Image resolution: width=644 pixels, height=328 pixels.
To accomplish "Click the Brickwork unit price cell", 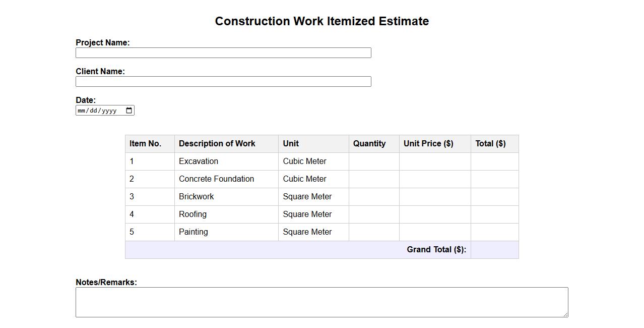I will (435, 197).
